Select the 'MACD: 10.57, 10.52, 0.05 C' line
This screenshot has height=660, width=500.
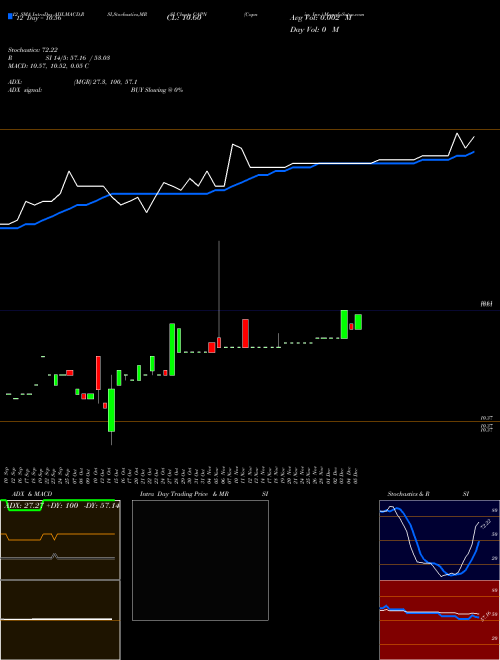[x=48, y=66]
